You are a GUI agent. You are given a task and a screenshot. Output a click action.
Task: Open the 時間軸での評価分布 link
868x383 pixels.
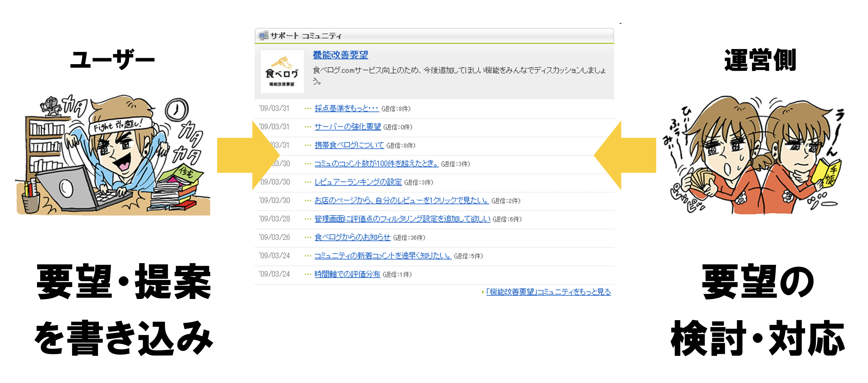(x=347, y=274)
